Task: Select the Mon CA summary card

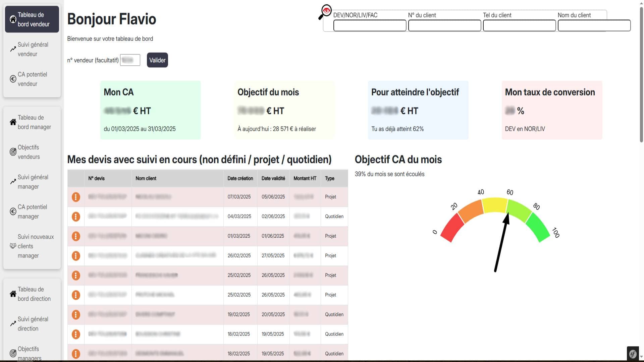Action: [151, 110]
